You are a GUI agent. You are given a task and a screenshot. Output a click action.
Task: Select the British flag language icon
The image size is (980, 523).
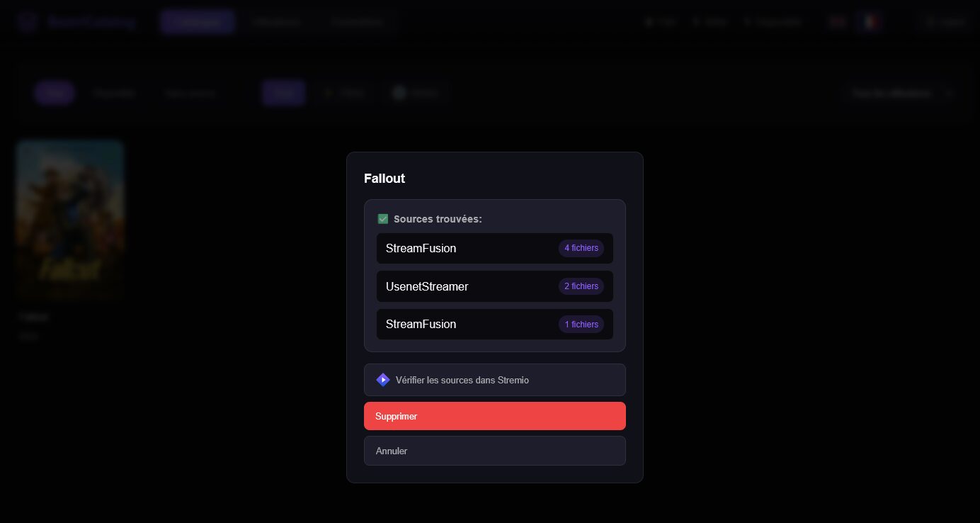coord(838,22)
